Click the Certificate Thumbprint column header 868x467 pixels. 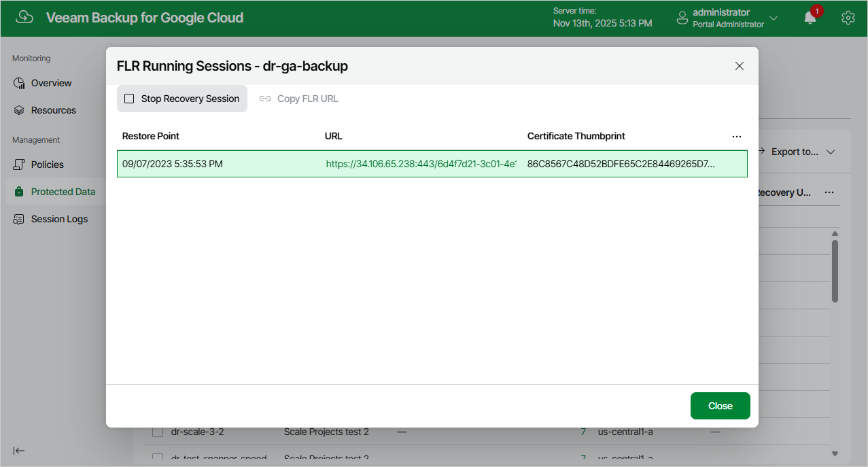[x=576, y=136]
